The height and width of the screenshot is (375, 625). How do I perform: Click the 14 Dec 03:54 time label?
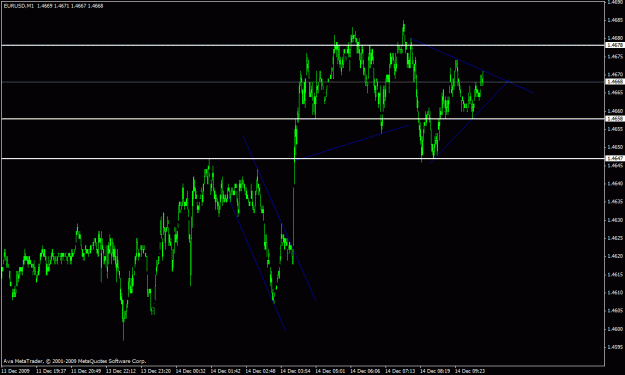point(295,371)
